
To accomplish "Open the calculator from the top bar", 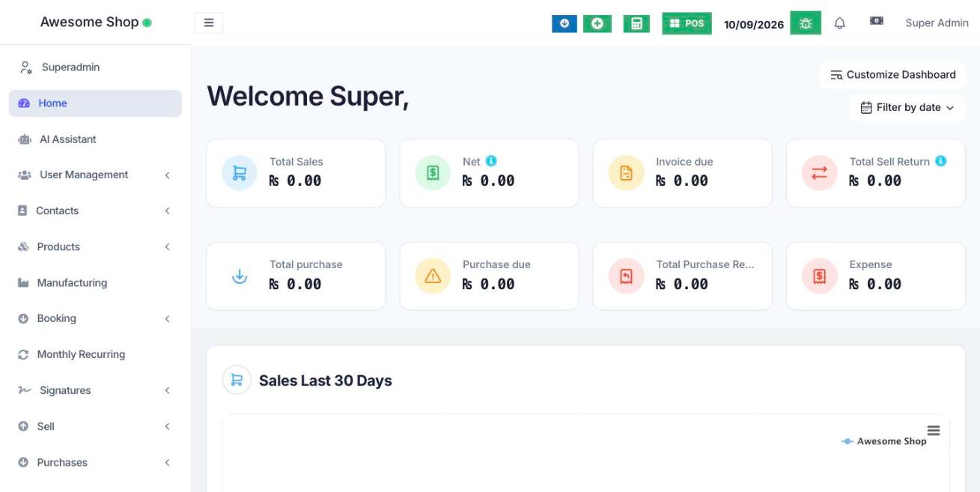I will (636, 23).
